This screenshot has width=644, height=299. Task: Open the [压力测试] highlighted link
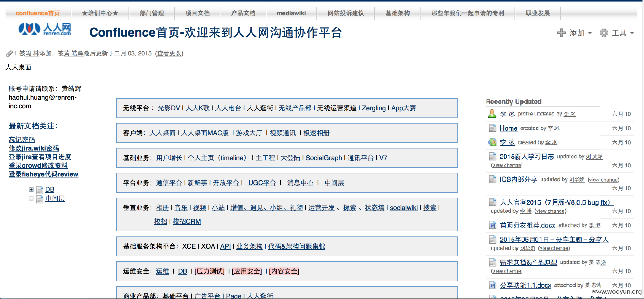click(x=210, y=271)
